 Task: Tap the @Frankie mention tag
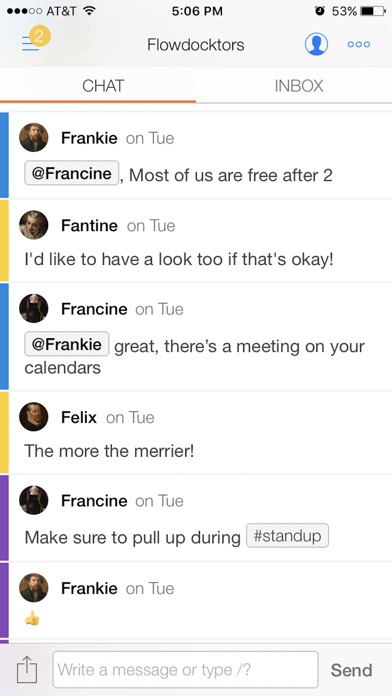pyautogui.click(x=67, y=344)
